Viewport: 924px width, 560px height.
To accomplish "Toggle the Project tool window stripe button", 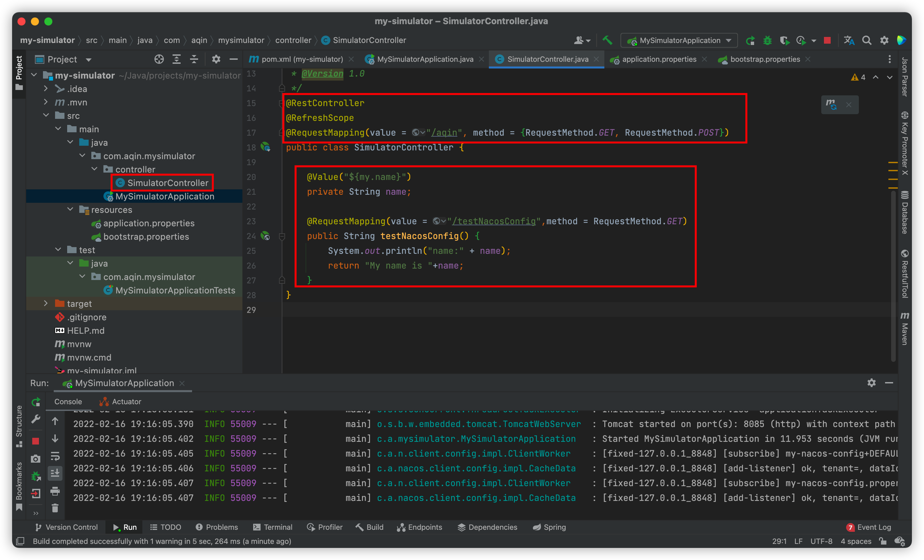I will [19, 74].
